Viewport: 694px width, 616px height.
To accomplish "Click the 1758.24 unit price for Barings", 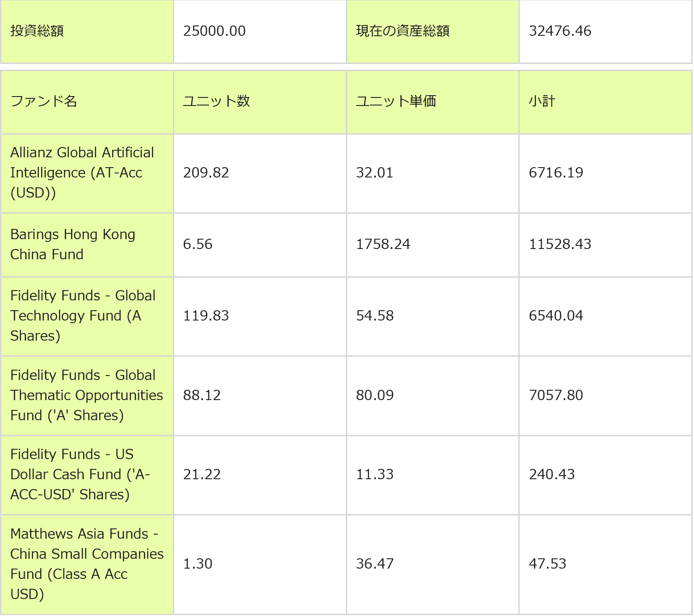I will click(383, 244).
